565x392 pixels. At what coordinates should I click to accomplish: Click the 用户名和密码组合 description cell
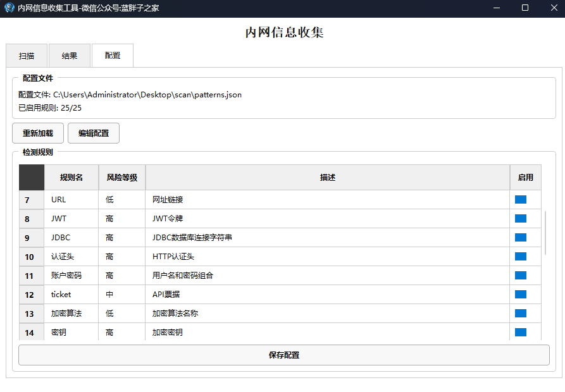coord(328,276)
